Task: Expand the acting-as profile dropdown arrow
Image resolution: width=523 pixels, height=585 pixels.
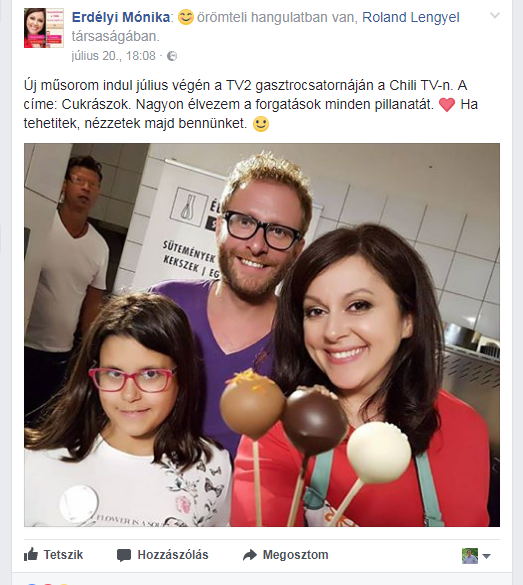Action: point(486,556)
